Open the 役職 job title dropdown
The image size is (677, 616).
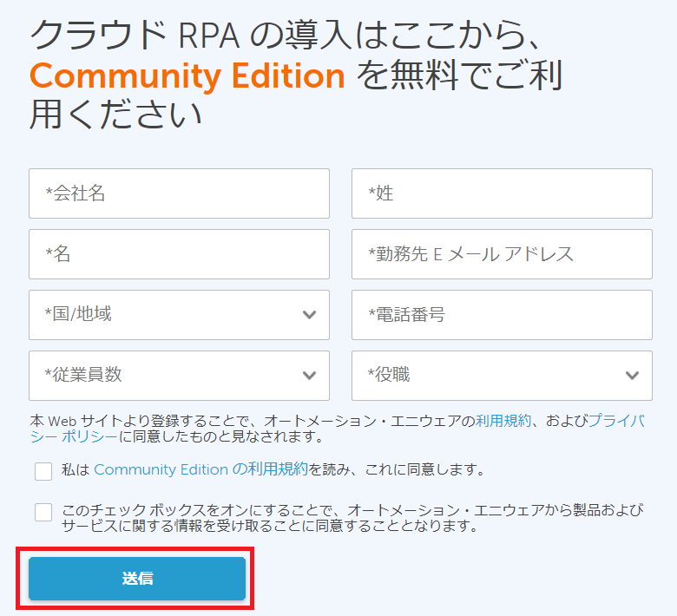(502, 376)
